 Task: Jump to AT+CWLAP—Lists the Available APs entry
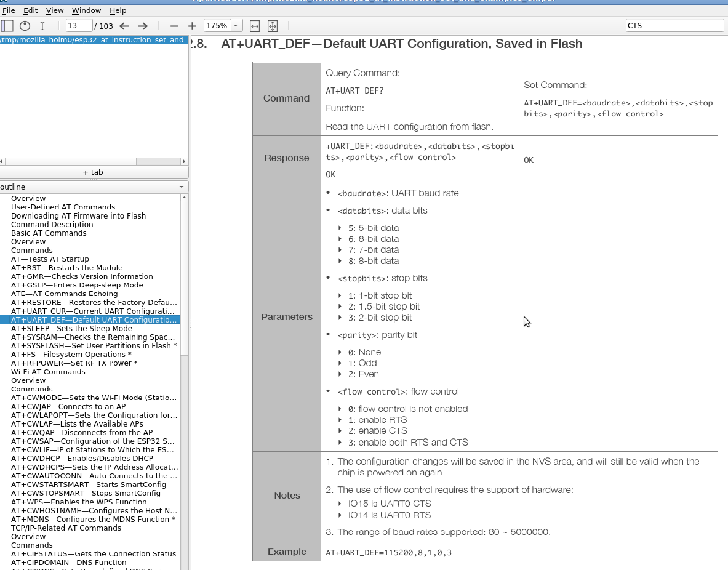point(77,423)
